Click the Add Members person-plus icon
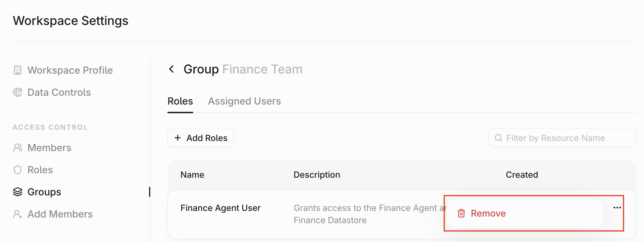The height and width of the screenshot is (242, 644). 17,214
